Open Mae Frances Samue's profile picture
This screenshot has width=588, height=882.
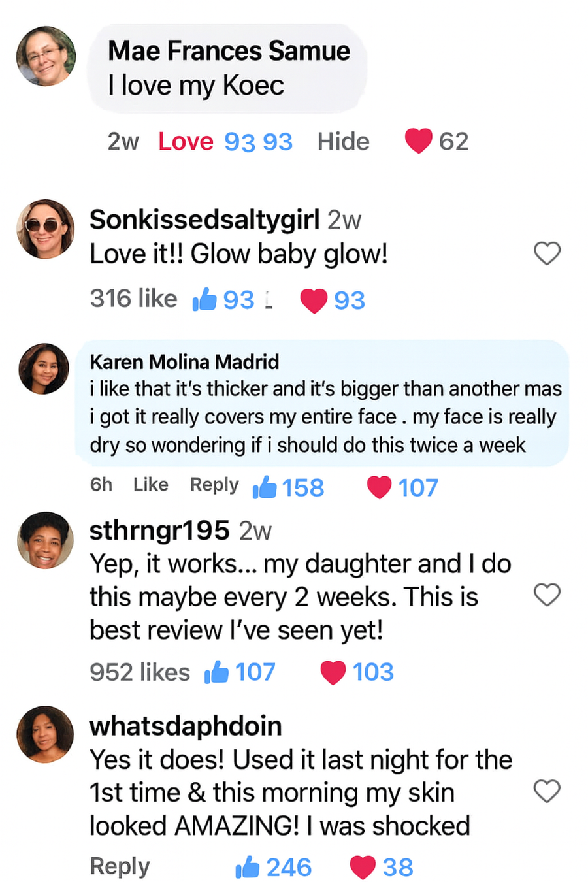46,56
